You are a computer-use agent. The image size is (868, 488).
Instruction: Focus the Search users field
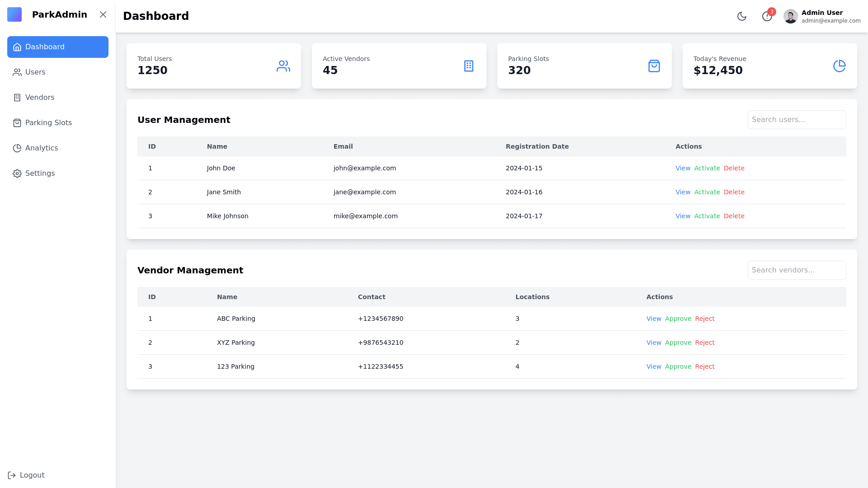click(797, 120)
